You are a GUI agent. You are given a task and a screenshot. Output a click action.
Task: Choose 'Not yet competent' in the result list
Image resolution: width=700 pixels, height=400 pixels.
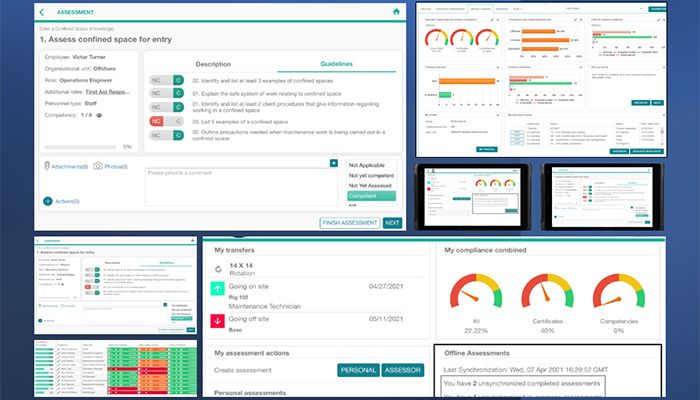click(x=371, y=175)
